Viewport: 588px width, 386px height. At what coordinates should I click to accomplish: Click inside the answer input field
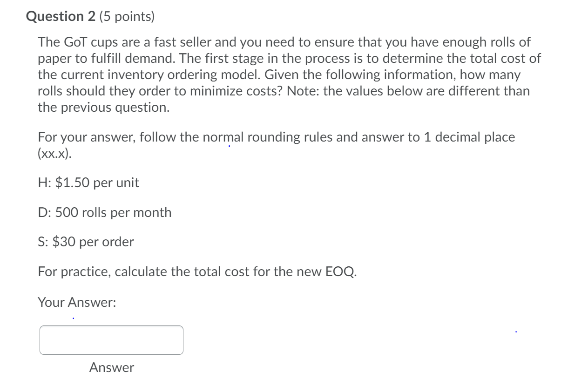point(111,340)
